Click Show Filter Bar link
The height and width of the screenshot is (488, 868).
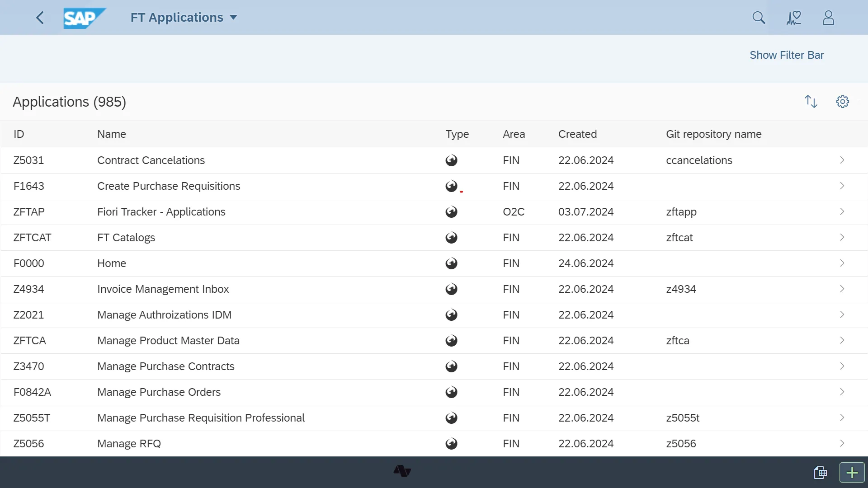pos(787,55)
